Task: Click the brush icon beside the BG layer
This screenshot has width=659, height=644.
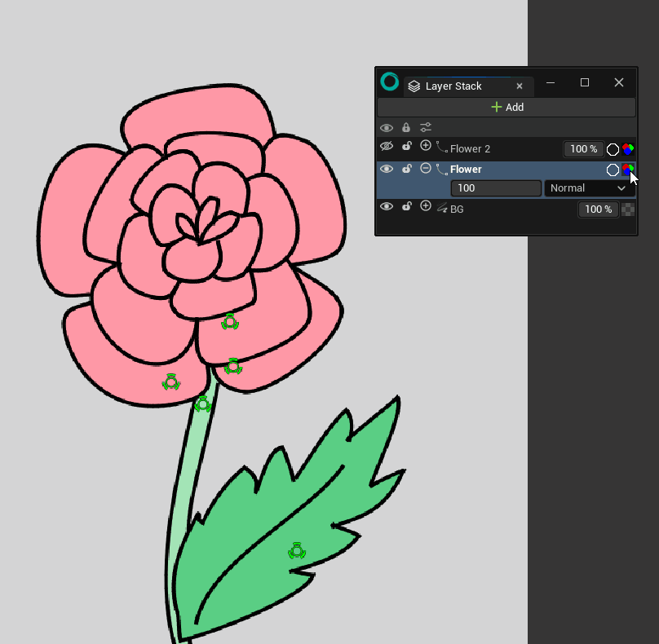Action: [440, 208]
